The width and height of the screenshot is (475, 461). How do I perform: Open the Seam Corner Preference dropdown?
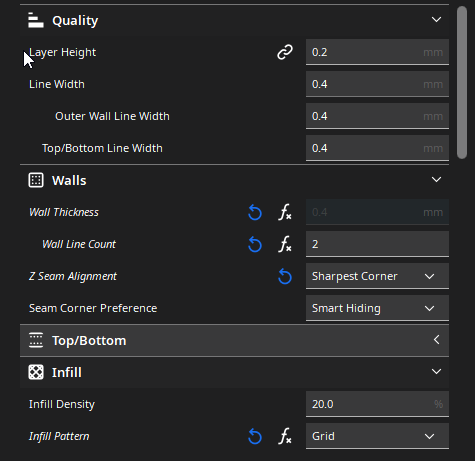click(x=377, y=308)
